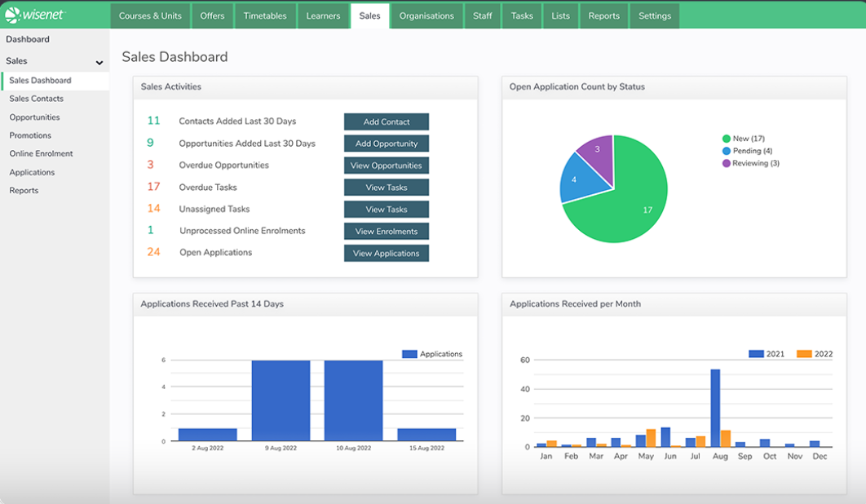Click the Add Contact button
Screen dimensions: 866x504
pos(386,122)
